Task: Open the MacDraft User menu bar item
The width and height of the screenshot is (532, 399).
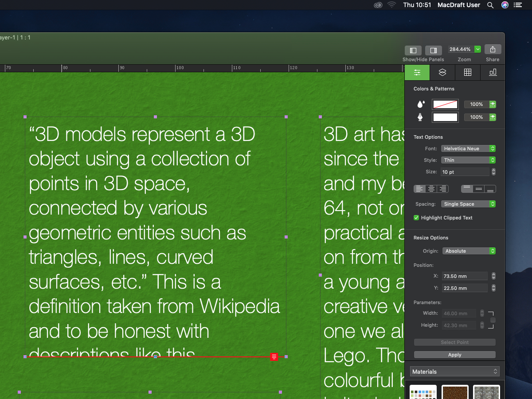Action: click(458, 5)
